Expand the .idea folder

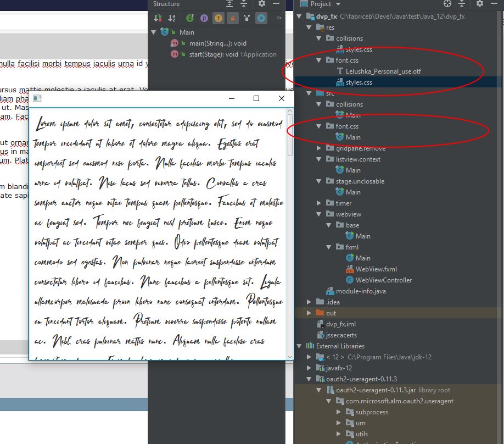pyautogui.click(x=309, y=302)
